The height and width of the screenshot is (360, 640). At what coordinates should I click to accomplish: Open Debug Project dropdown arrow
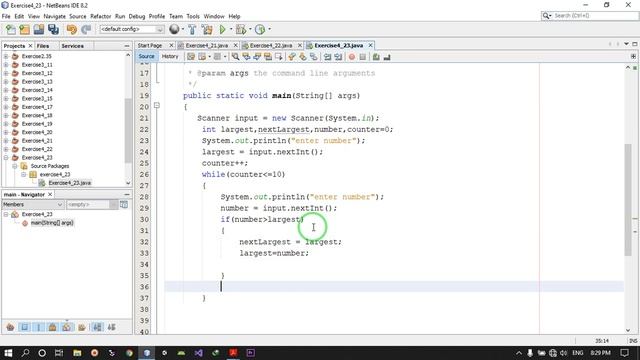[x=250, y=29]
